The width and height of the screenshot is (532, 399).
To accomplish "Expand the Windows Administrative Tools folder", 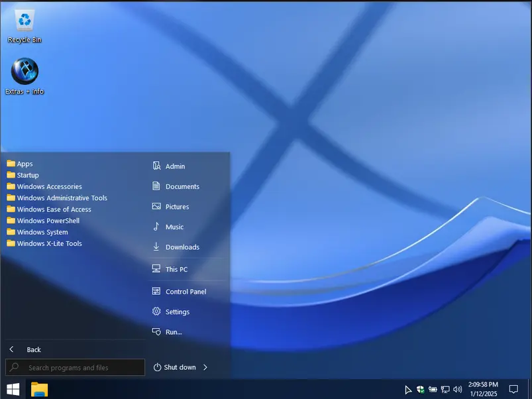I will [x=57, y=198].
